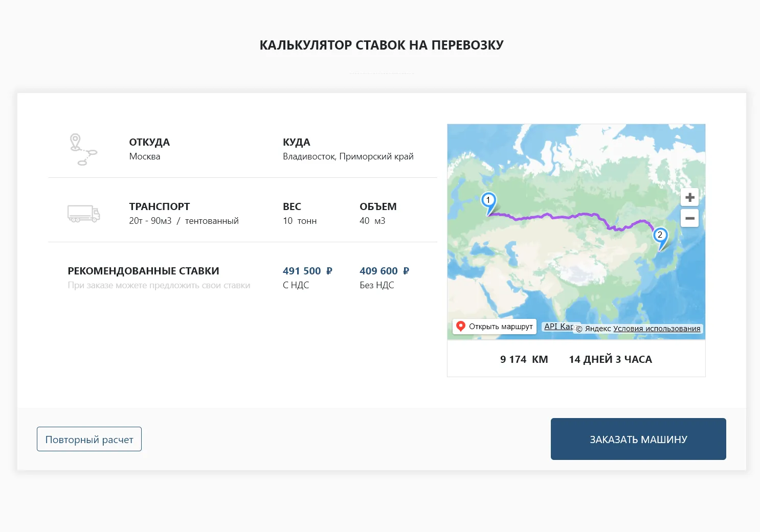Select route marker 2 on the map
Screen dimensions: 760x532
660,238
